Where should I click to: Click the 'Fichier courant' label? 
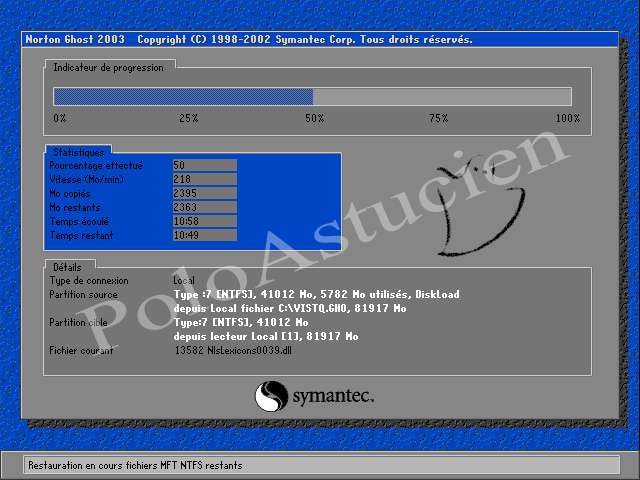pyautogui.click(x=81, y=350)
